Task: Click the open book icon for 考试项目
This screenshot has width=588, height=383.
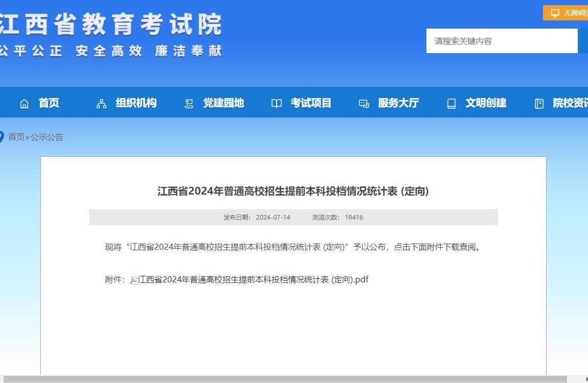Action: pyautogui.click(x=276, y=103)
